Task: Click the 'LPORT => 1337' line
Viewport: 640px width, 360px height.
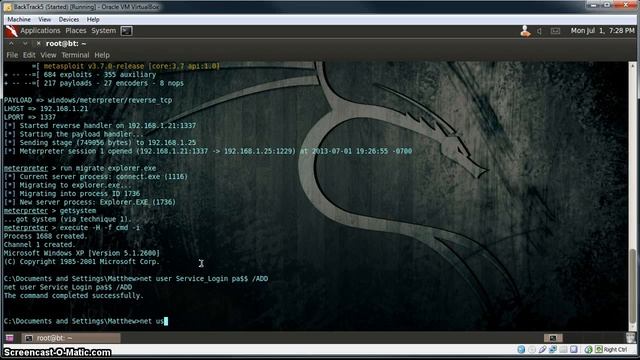Action: pos(30,118)
